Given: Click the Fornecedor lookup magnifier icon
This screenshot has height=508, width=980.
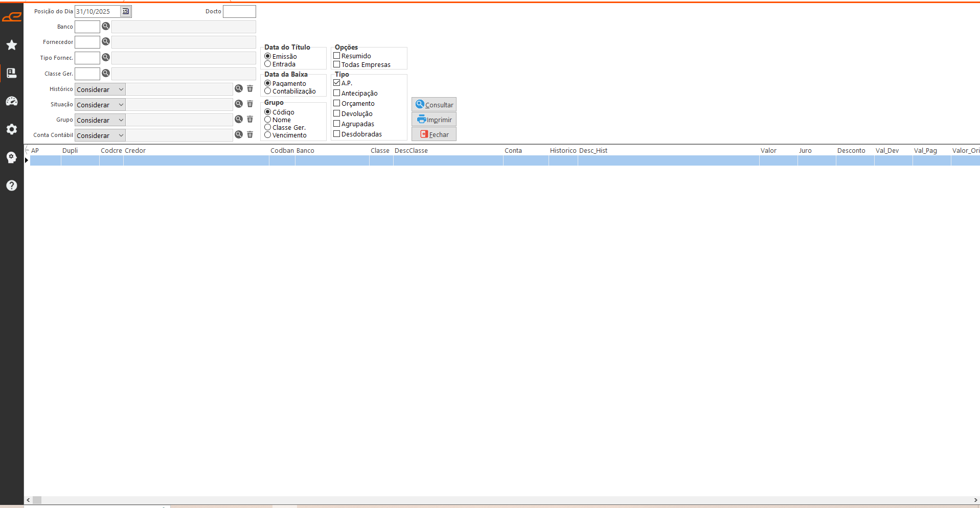Looking at the screenshot, I should point(106,41).
